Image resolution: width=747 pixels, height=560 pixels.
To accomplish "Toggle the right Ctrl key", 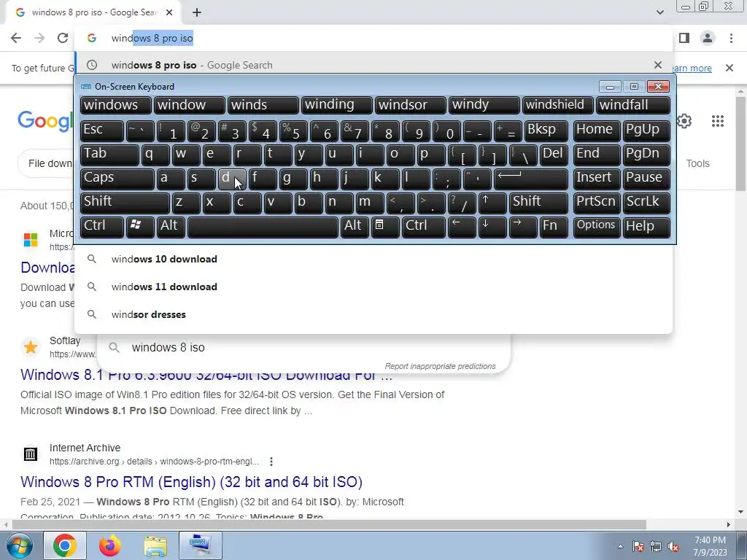I will [424, 227].
